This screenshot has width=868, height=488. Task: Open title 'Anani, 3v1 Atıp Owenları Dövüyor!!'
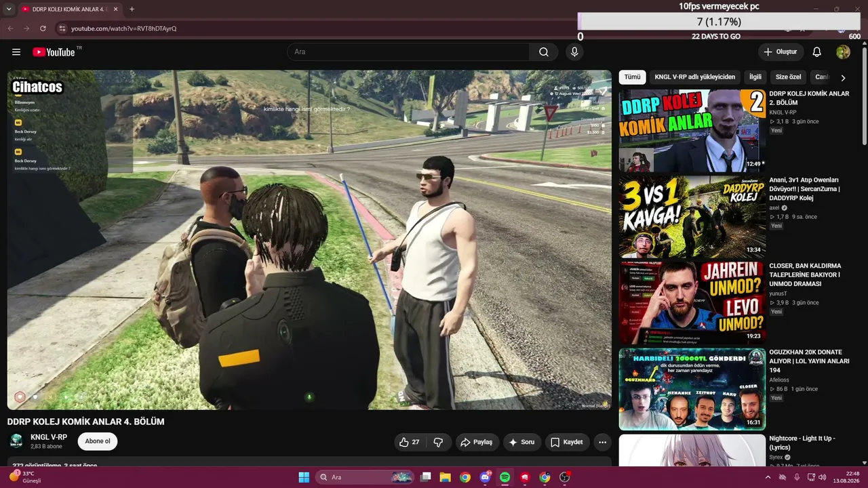(805, 189)
